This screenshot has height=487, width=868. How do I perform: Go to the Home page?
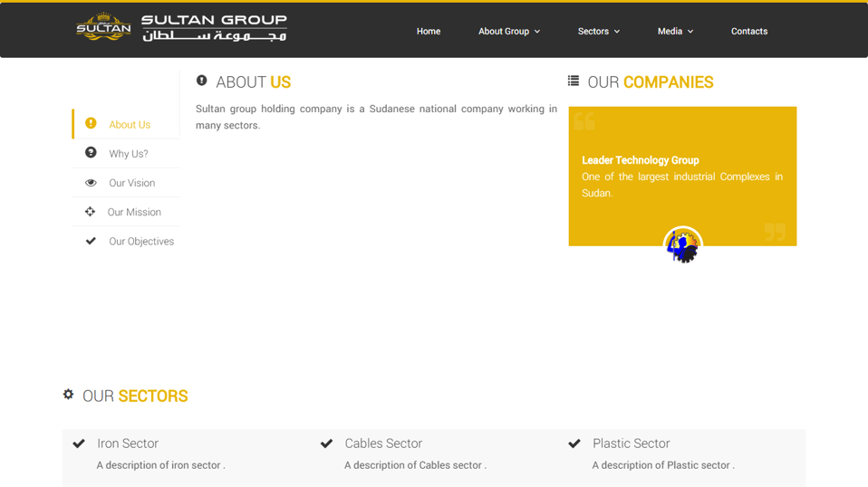(429, 32)
